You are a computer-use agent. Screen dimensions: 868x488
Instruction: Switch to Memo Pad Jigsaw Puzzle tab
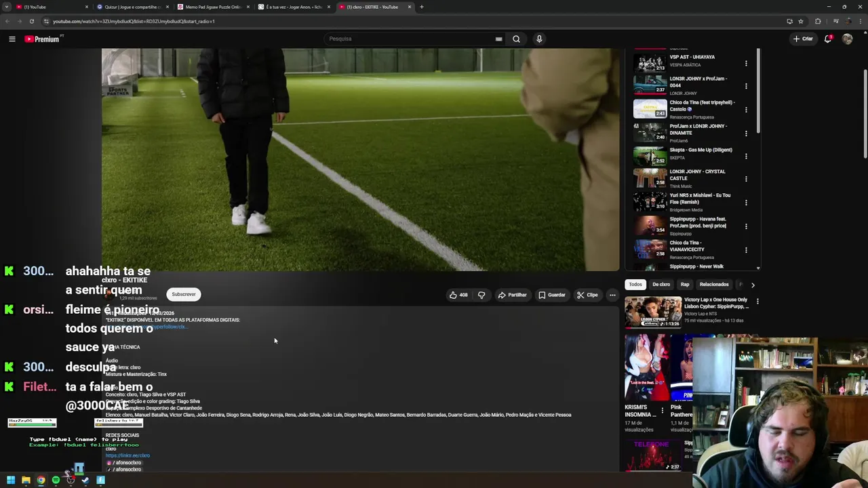point(213,7)
